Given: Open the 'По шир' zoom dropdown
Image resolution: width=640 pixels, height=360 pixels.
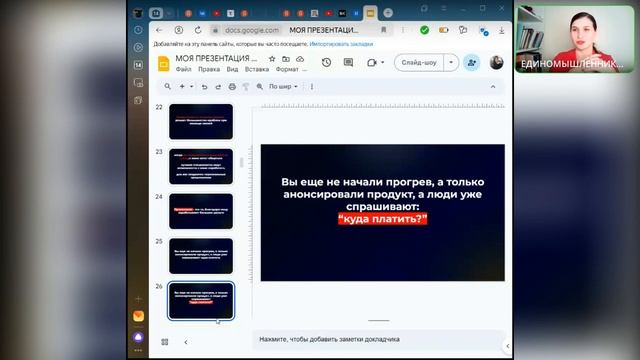Looking at the screenshot, I should tap(283, 87).
